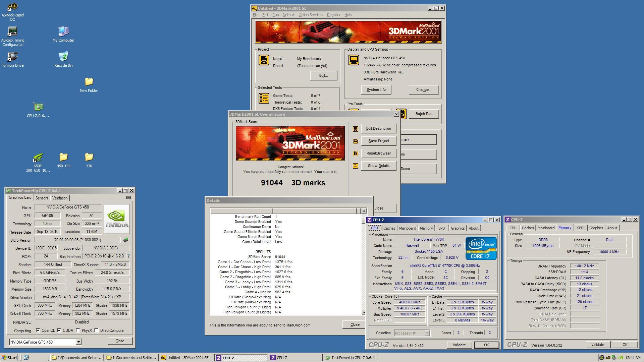
Task: Open the Recycle Bin icon
Action: click(63, 60)
